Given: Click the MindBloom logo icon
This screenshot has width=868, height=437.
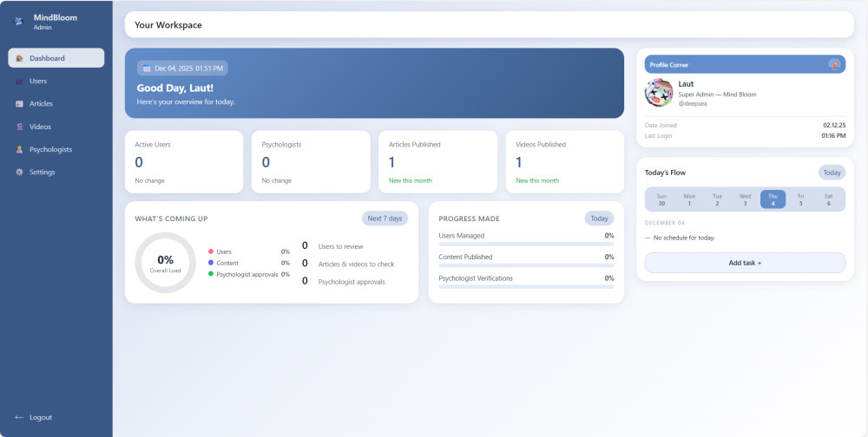Looking at the screenshot, I should pyautogui.click(x=19, y=22).
